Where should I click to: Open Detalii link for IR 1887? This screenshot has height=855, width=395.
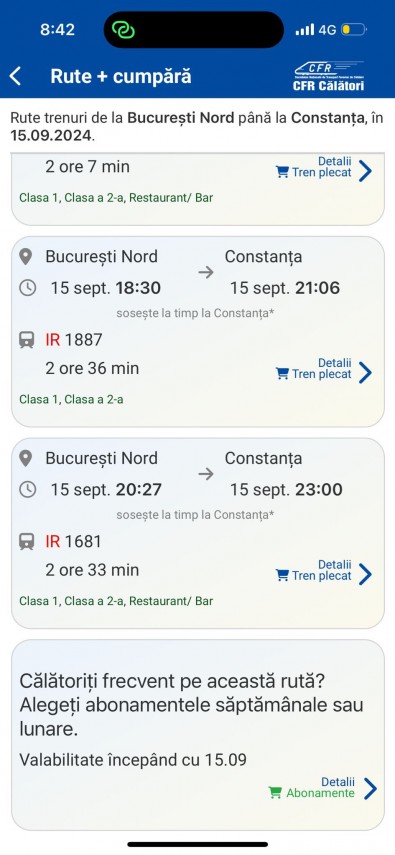coord(335,363)
